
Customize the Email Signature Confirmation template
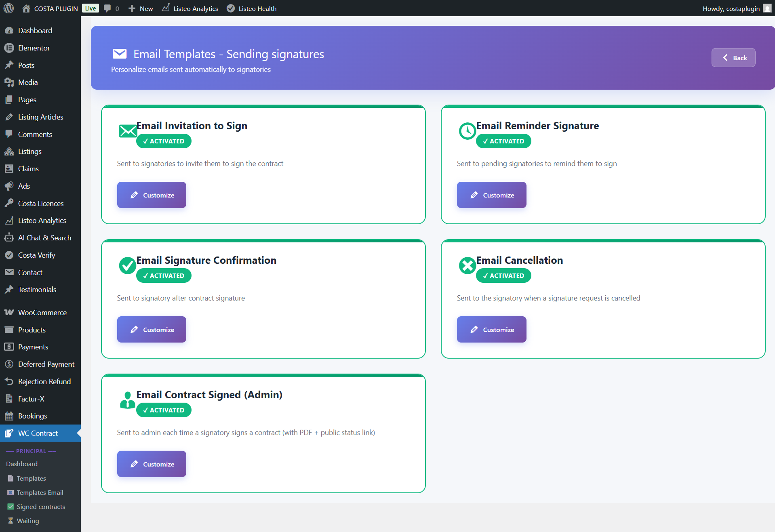(x=152, y=330)
